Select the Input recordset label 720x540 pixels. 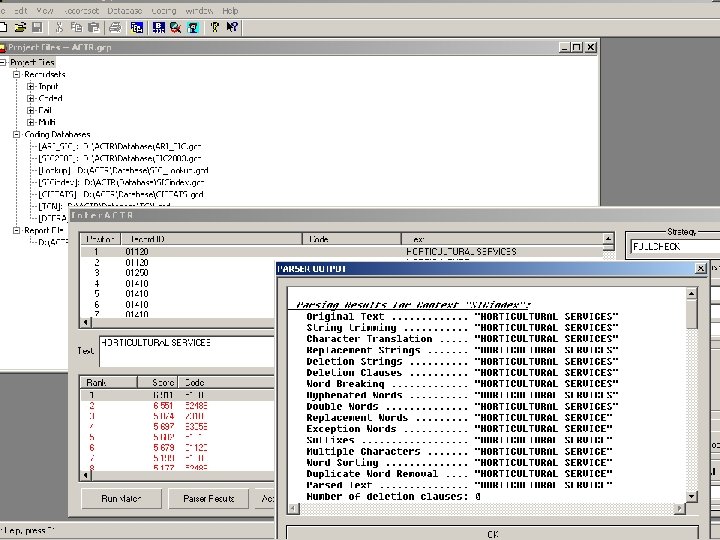48,86
